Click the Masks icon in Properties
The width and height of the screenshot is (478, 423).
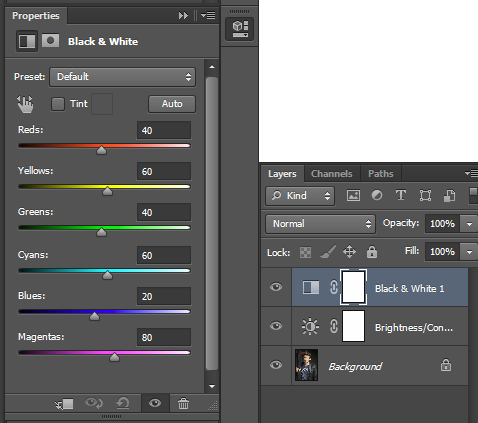(x=50, y=41)
